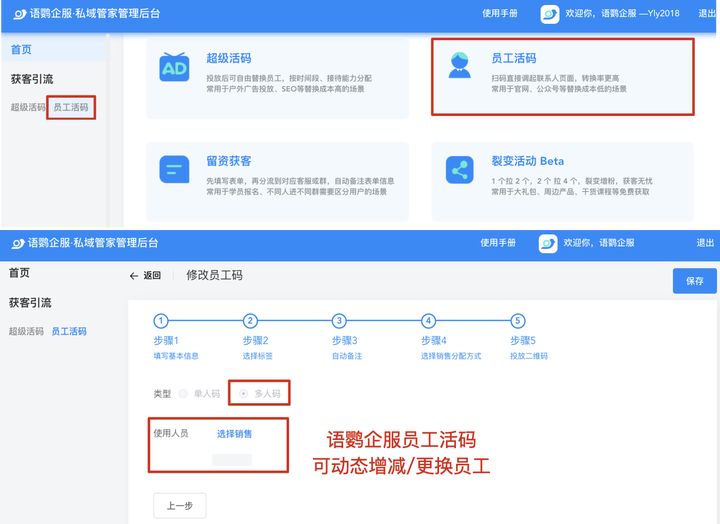Click the back arrow beside 返回
The width and height of the screenshot is (720, 524).
(x=134, y=276)
